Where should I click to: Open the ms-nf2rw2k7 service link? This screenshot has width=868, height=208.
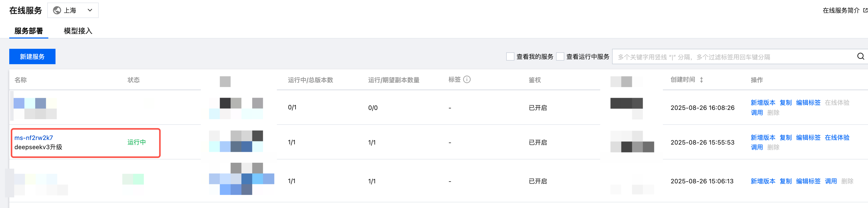(x=34, y=138)
